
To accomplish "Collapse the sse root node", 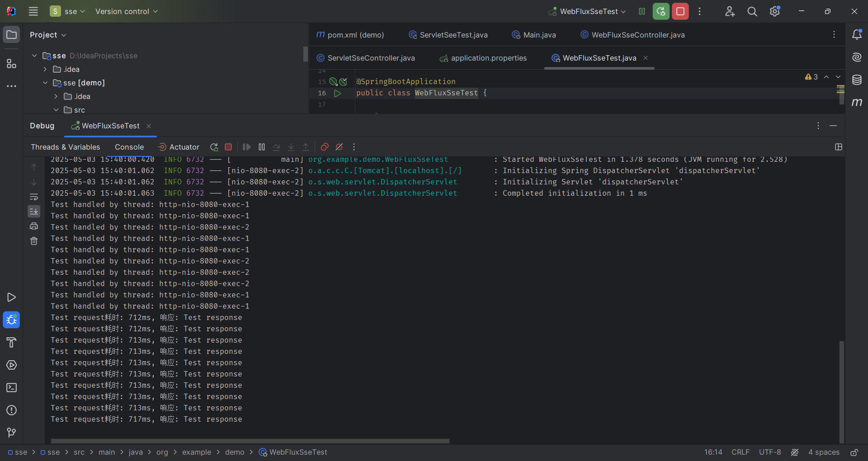I will tap(34, 56).
